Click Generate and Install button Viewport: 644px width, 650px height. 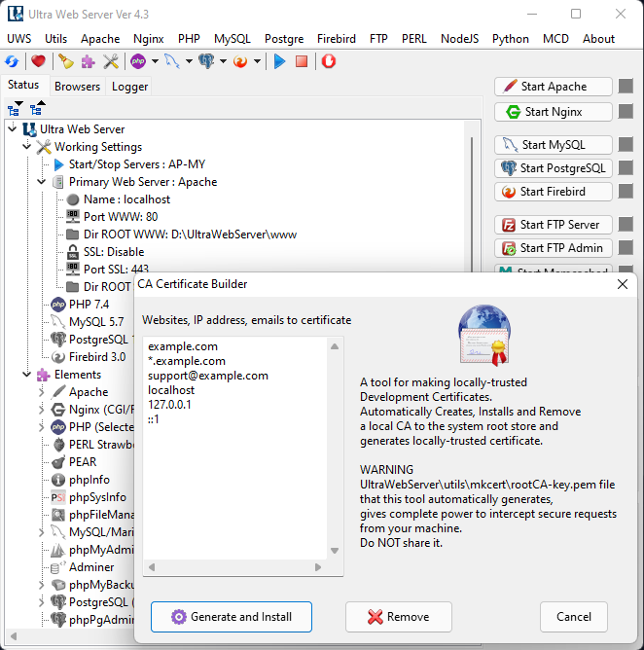pos(232,617)
